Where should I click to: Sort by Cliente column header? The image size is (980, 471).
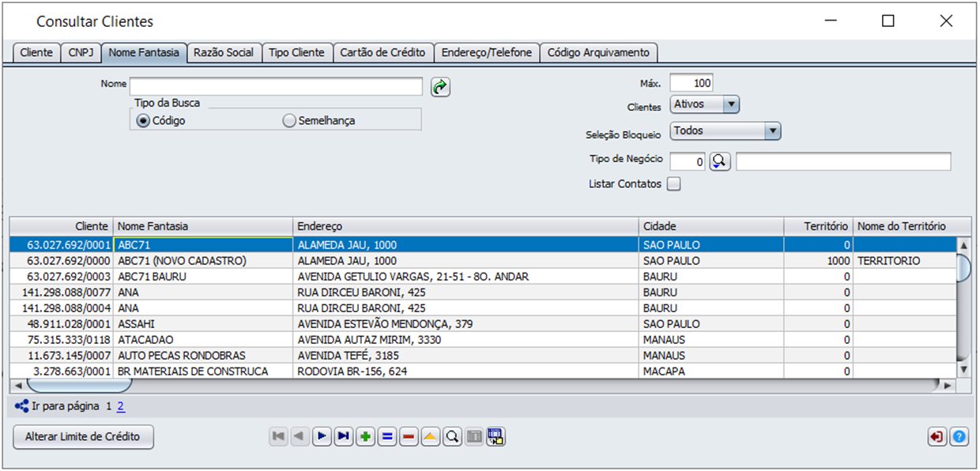(x=62, y=226)
